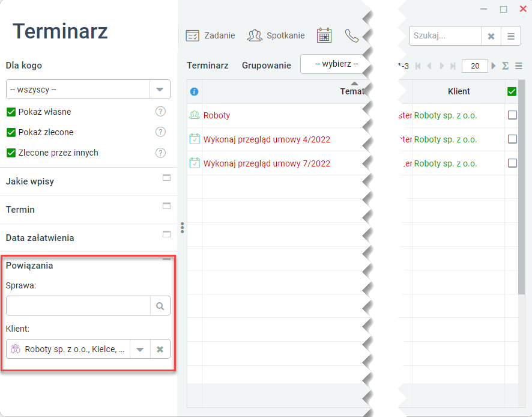The height and width of the screenshot is (417, 532).
Task: Open the calendar view icon
Action: [x=324, y=35]
